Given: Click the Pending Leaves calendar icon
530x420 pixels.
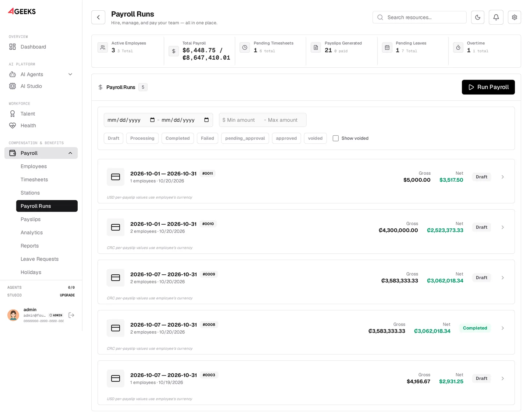Looking at the screenshot, I should [387, 47].
